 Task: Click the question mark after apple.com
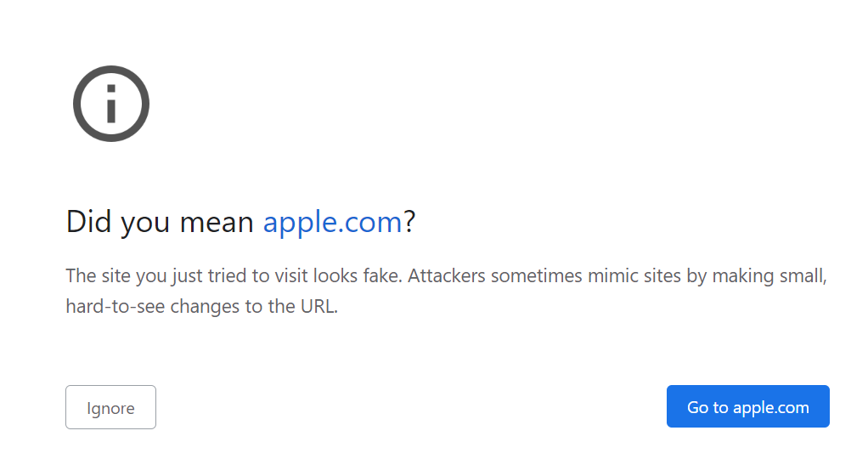pos(409,221)
